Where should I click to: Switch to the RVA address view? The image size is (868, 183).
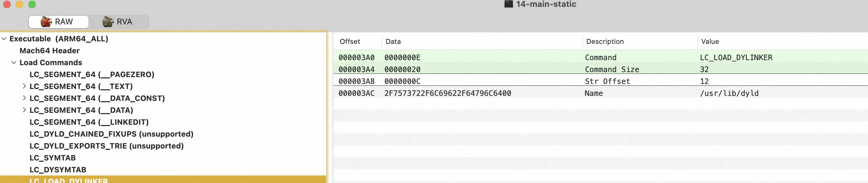click(x=118, y=22)
